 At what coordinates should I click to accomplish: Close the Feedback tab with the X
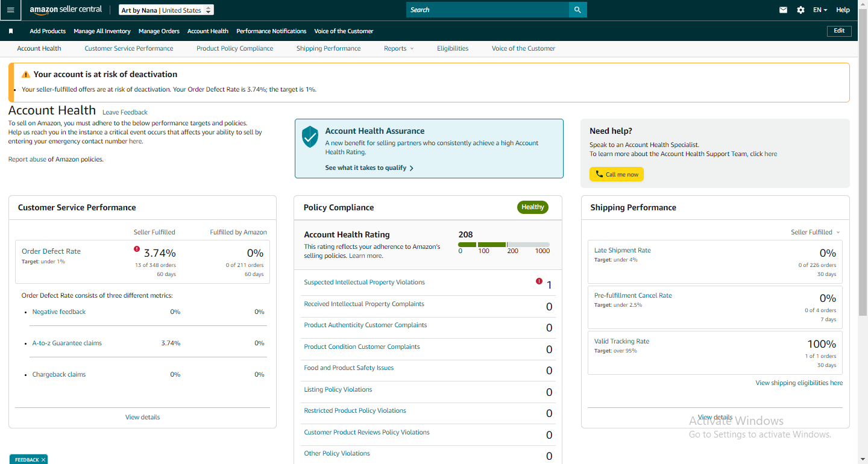click(x=43, y=460)
